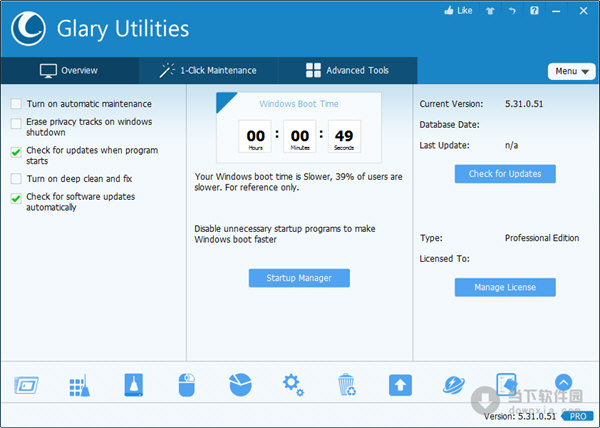
Task: Open the Software Update upload arrow icon
Action: click(x=400, y=385)
